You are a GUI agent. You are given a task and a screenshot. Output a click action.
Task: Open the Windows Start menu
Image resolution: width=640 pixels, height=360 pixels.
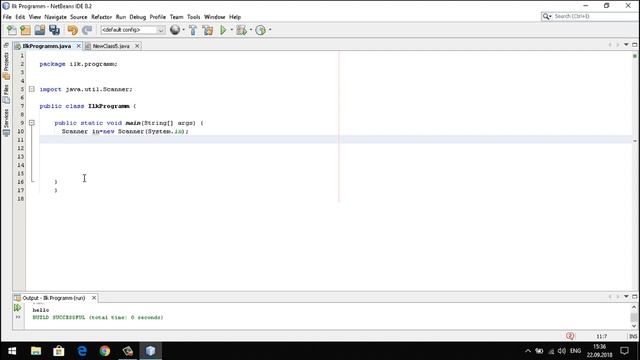pyautogui.click(x=12, y=351)
